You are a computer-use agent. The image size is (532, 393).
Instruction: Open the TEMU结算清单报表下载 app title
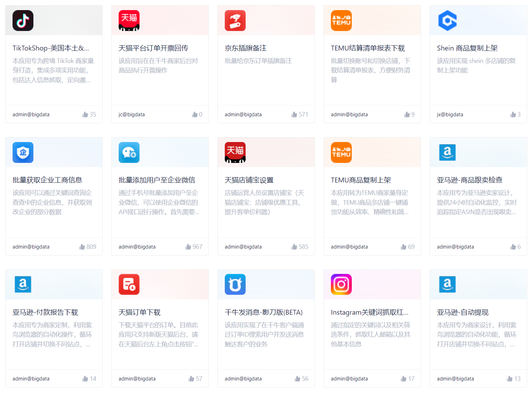[x=368, y=48]
